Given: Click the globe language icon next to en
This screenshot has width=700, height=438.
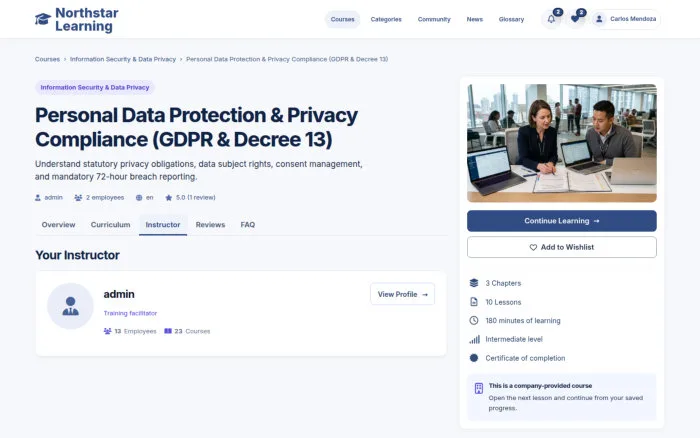Looking at the screenshot, I should click(x=139, y=198).
